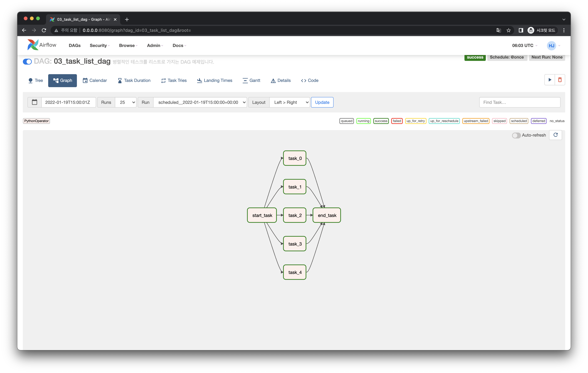The height and width of the screenshot is (373, 588).
Task: View the DAG Code tab
Action: point(310,80)
